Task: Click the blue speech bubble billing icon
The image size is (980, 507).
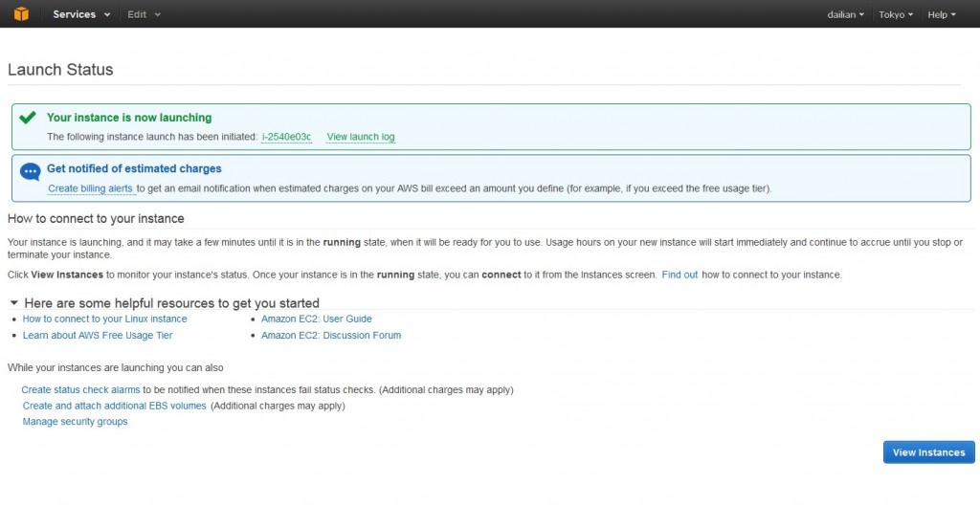Action: click(x=30, y=171)
